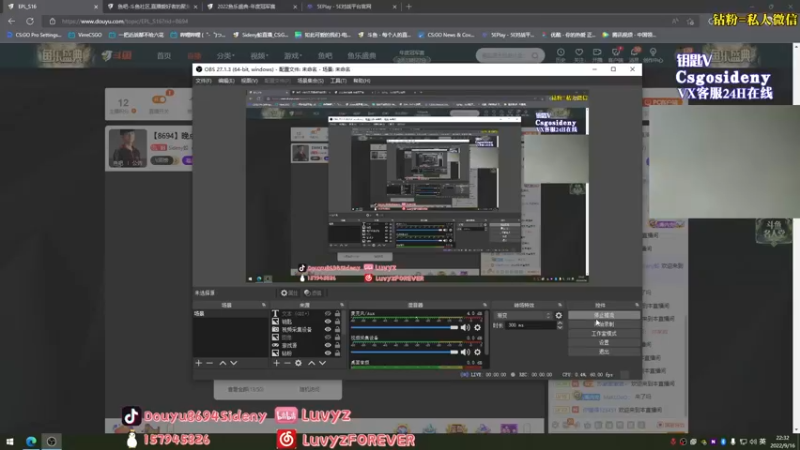
Task: Open audio settings gear for 视频采集设备 mixer channel
Action: (478, 352)
